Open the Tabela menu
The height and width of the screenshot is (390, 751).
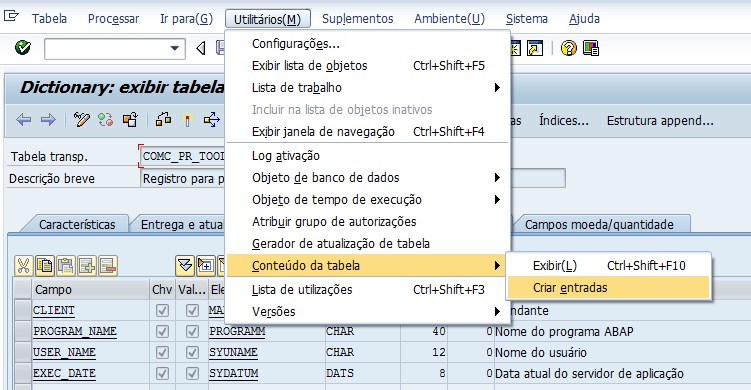click(49, 19)
